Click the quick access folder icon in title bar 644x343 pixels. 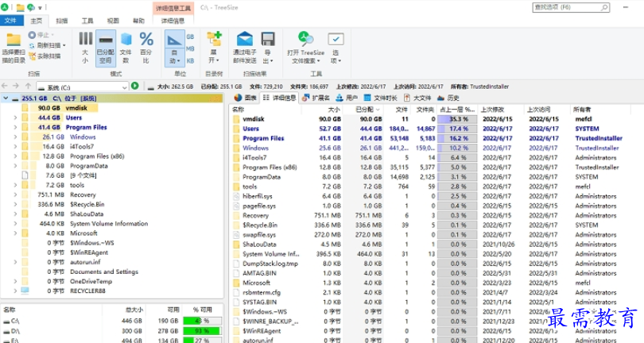coord(20,7)
